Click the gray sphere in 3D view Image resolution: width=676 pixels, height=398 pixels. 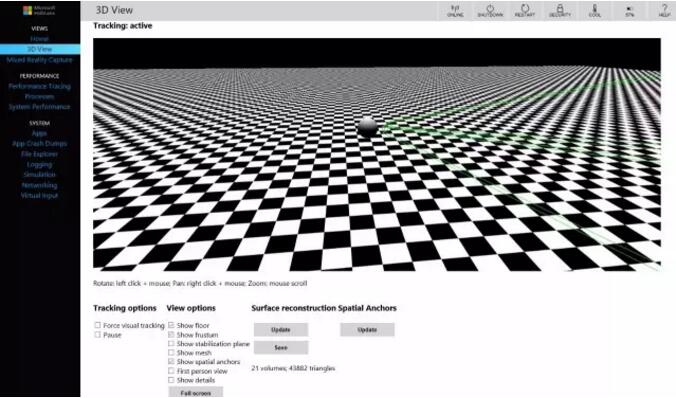click(x=368, y=126)
